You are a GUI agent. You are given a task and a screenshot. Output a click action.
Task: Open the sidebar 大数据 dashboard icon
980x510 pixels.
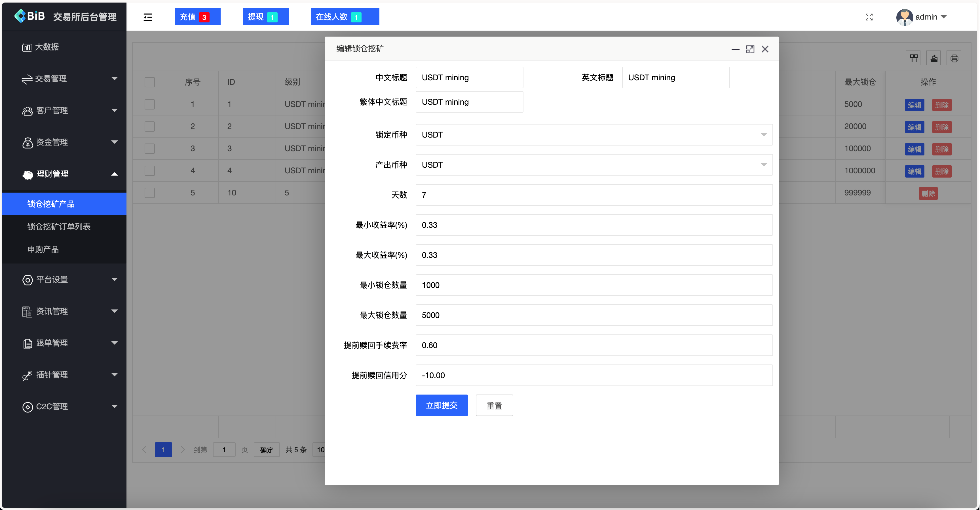27,47
